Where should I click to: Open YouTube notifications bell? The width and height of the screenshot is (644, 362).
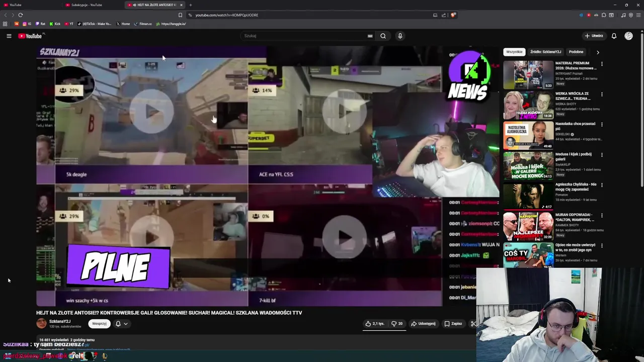tap(614, 36)
